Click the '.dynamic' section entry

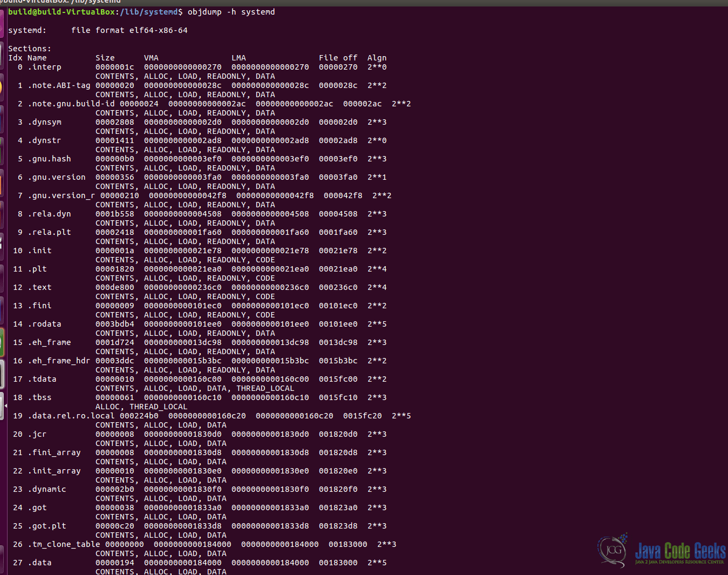click(x=47, y=489)
